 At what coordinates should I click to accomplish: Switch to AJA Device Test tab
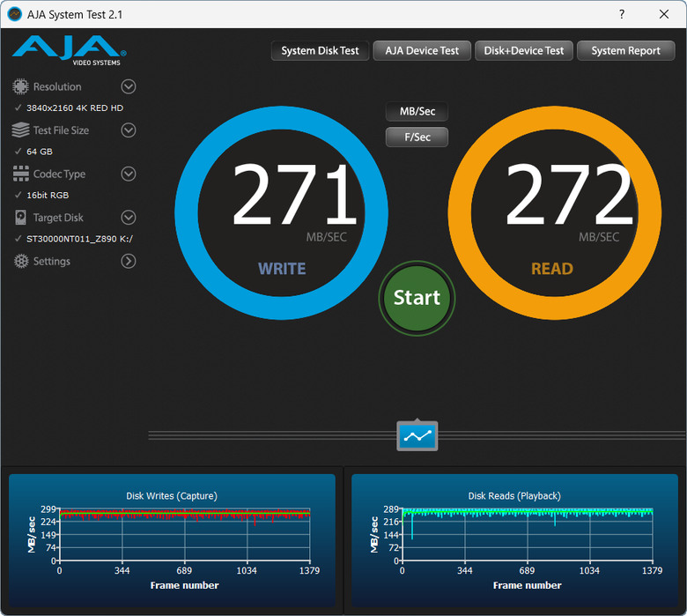[x=422, y=51]
